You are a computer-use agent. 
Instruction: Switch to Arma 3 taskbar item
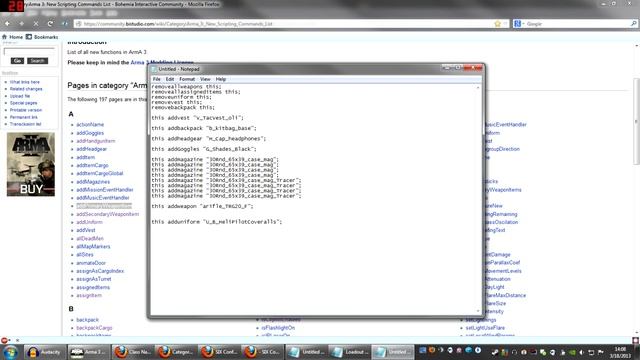88,352
